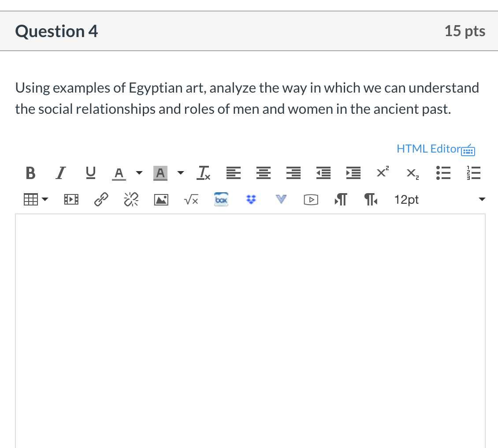Embed an image with the picture icon
The width and height of the screenshot is (498, 448).
tap(160, 200)
